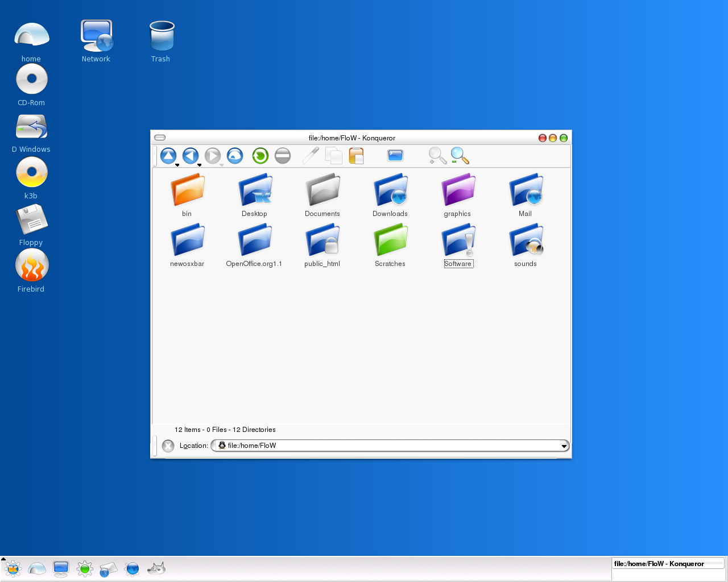Open Up button history dropdown arrow
The image size is (728, 582).
click(x=177, y=165)
